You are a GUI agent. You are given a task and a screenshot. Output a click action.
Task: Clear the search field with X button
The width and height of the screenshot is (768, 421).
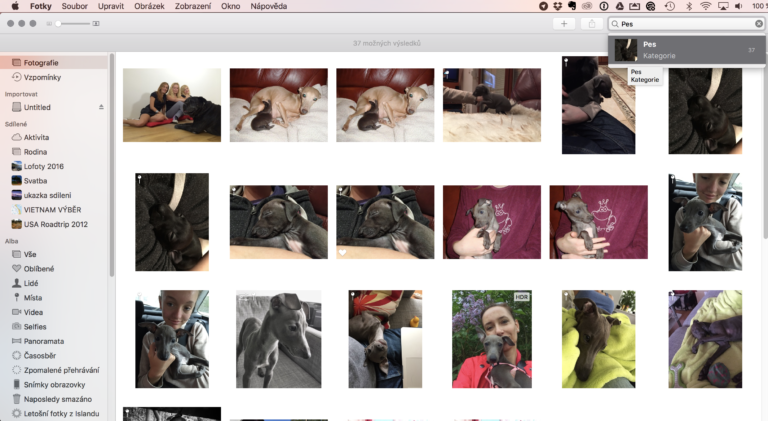758,23
